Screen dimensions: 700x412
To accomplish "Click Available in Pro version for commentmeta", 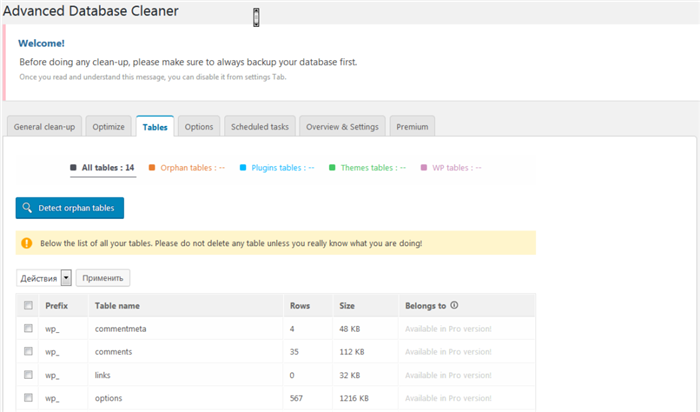I will 448,329.
